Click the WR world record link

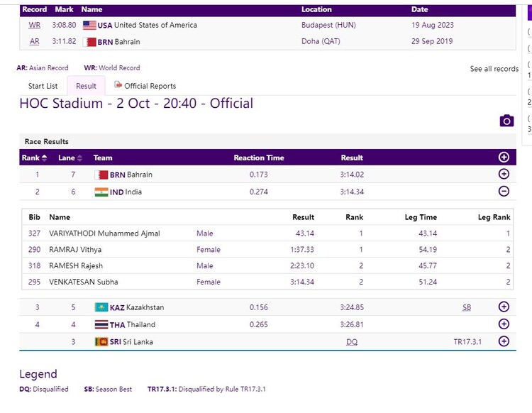click(x=35, y=25)
